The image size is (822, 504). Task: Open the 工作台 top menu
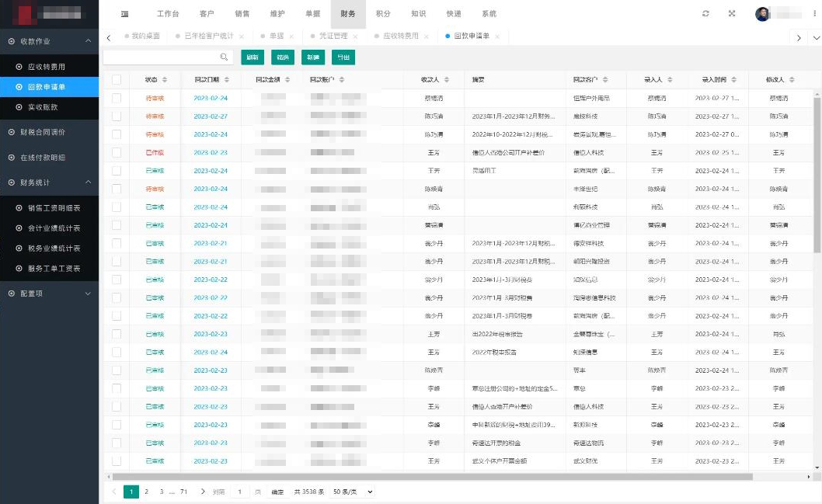tap(168, 14)
